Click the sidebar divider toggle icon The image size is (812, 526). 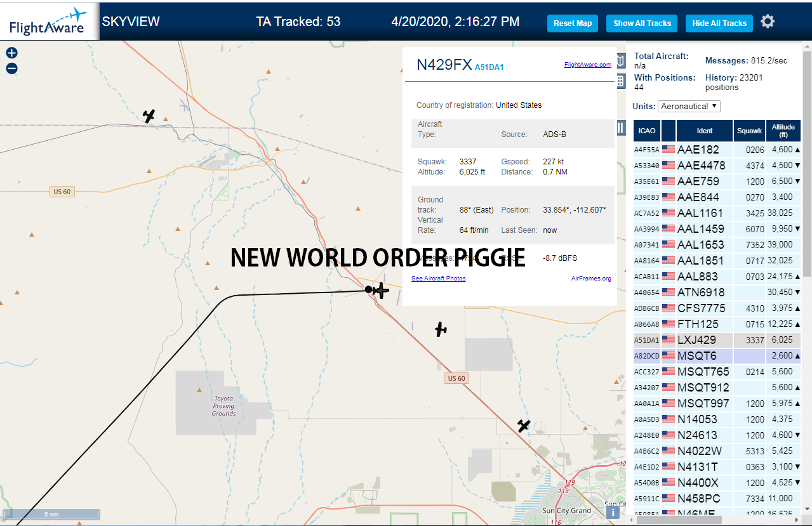point(621,128)
